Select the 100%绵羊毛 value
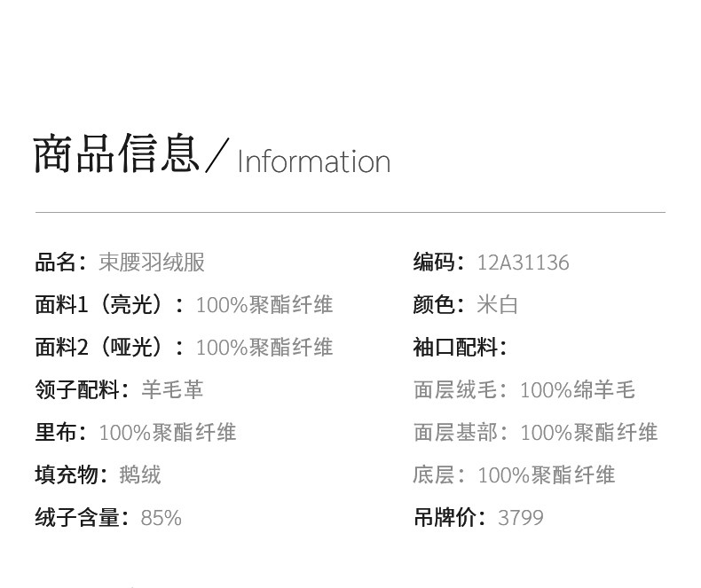 coord(578,390)
